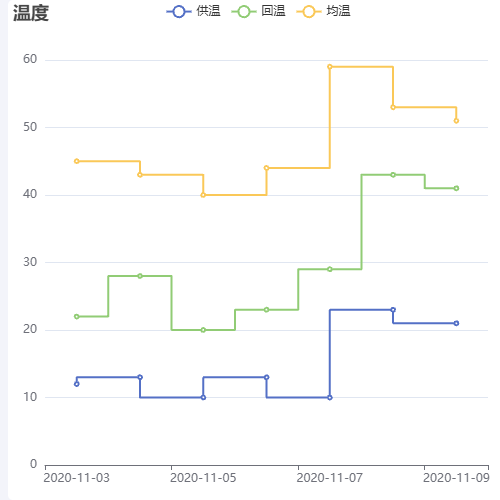Select the last green point at 41
Viewport: 500px width, 500px height.
pyautogui.click(x=456, y=188)
